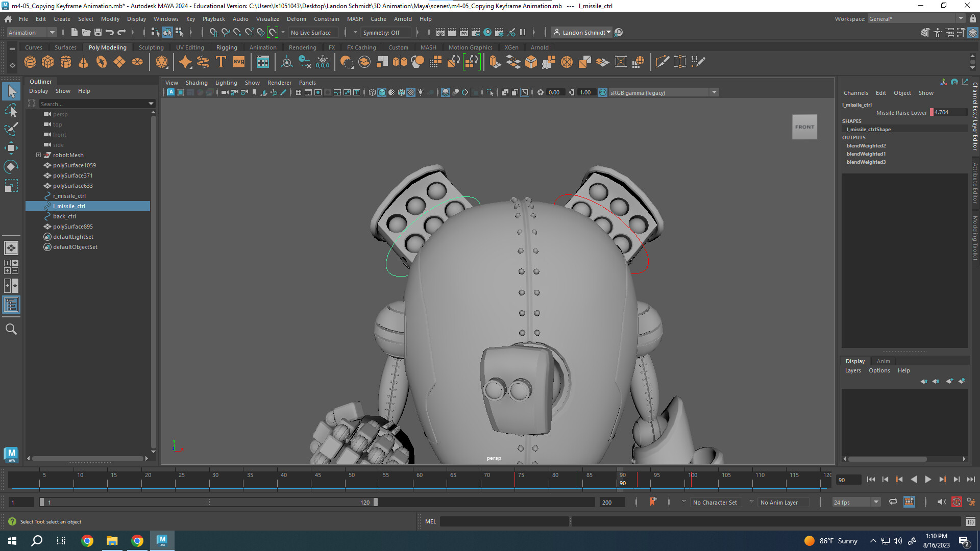Viewport: 980px width, 551px height.
Task: Pick the Select Tool in the left toolbox
Action: (x=11, y=91)
